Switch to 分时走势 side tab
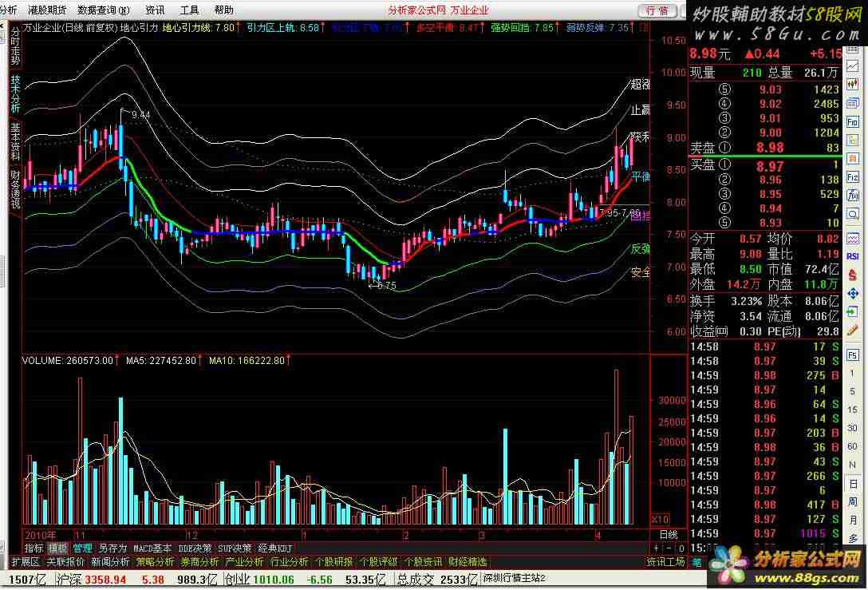Image resolution: width=868 pixels, height=590 pixels. click(x=15, y=46)
